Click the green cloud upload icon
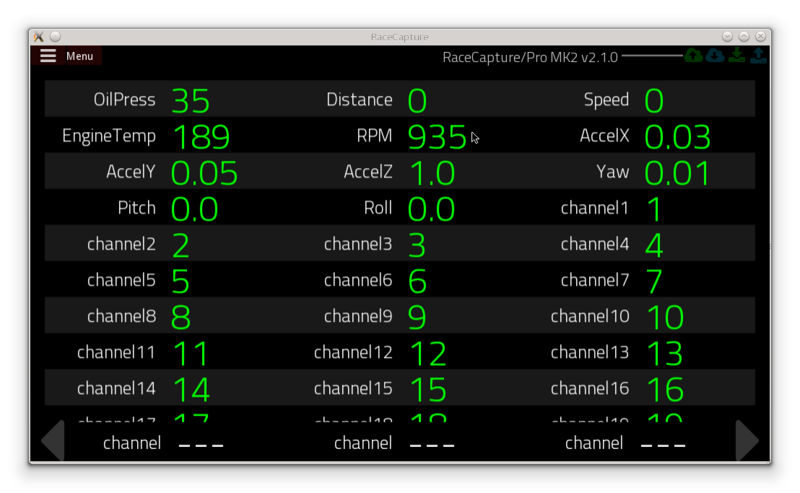Viewport: 800px width, 493px height. [693, 56]
